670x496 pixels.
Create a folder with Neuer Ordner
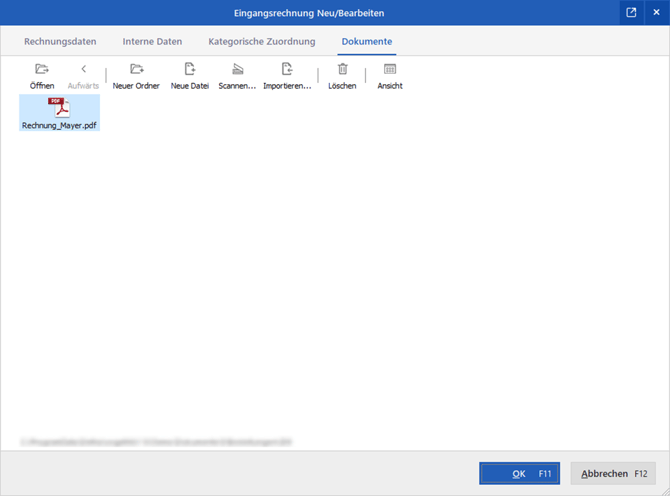coord(136,70)
